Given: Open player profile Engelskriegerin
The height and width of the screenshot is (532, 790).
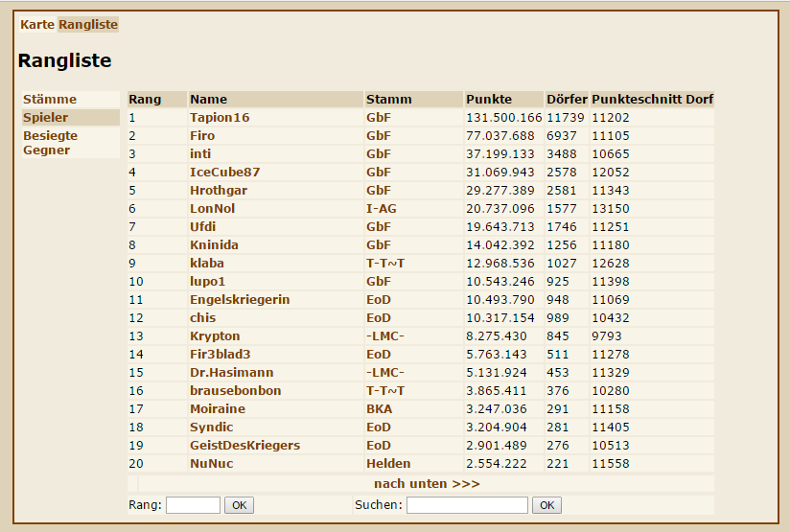Looking at the screenshot, I should [x=240, y=300].
